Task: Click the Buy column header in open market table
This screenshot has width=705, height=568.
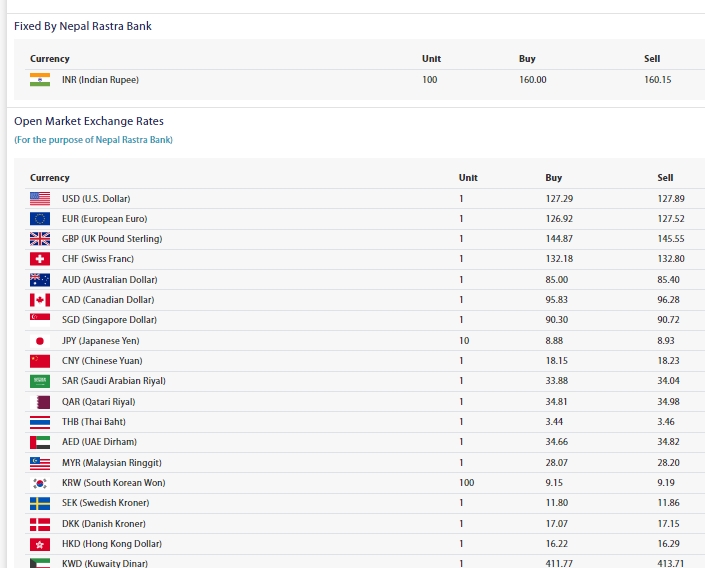Action: [x=554, y=178]
